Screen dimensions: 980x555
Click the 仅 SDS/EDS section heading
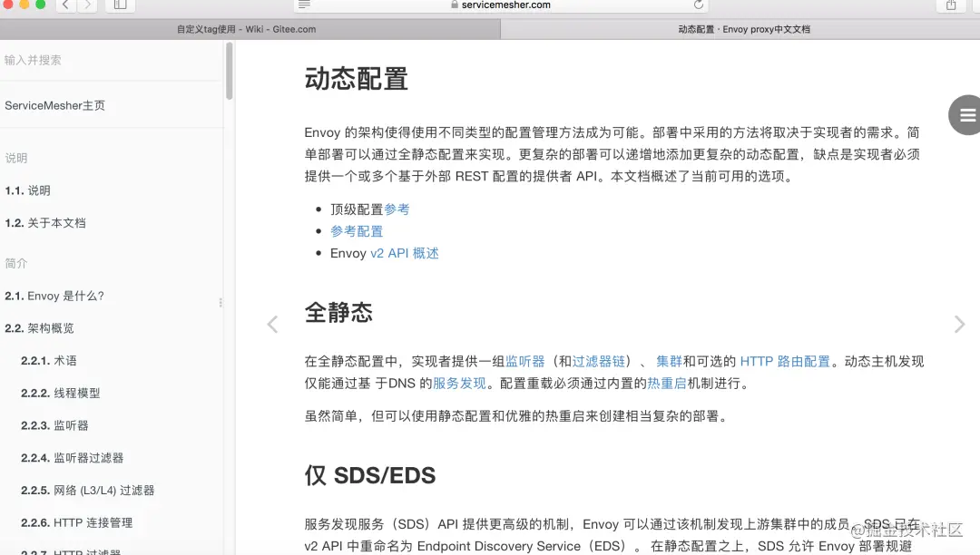click(x=370, y=476)
